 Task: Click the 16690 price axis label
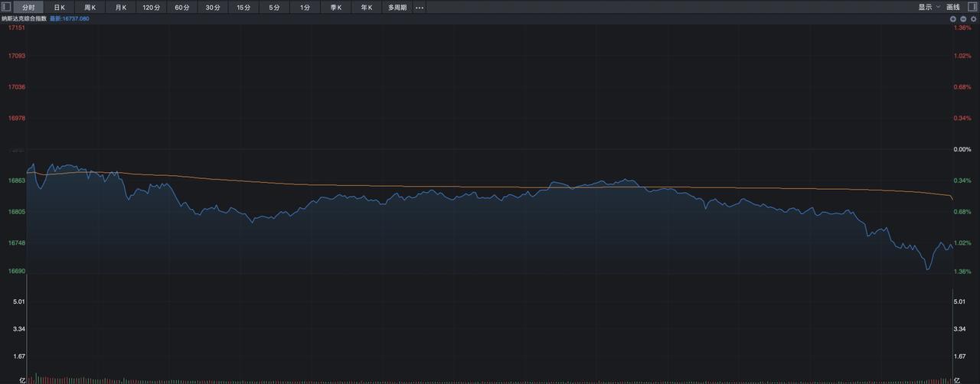[x=16, y=272]
